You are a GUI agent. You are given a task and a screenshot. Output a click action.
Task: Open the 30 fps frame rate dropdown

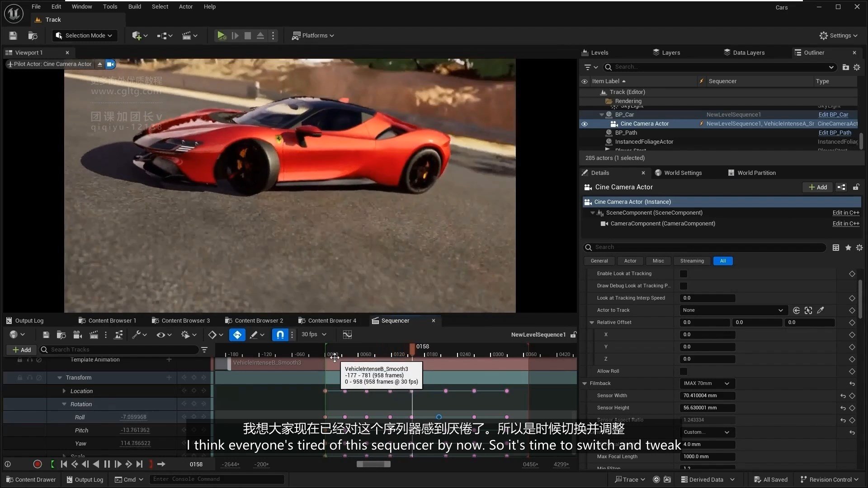point(314,335)
